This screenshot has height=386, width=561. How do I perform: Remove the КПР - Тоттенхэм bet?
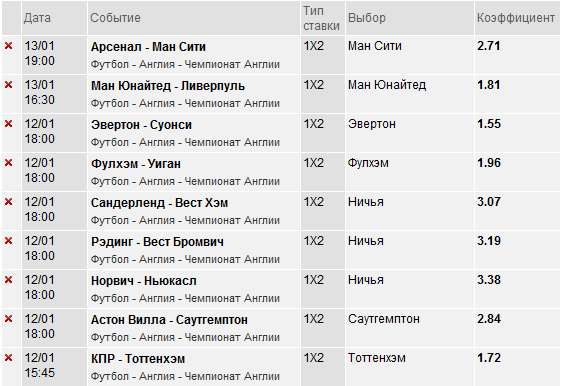pyautogui.click(x=8, y=358)
